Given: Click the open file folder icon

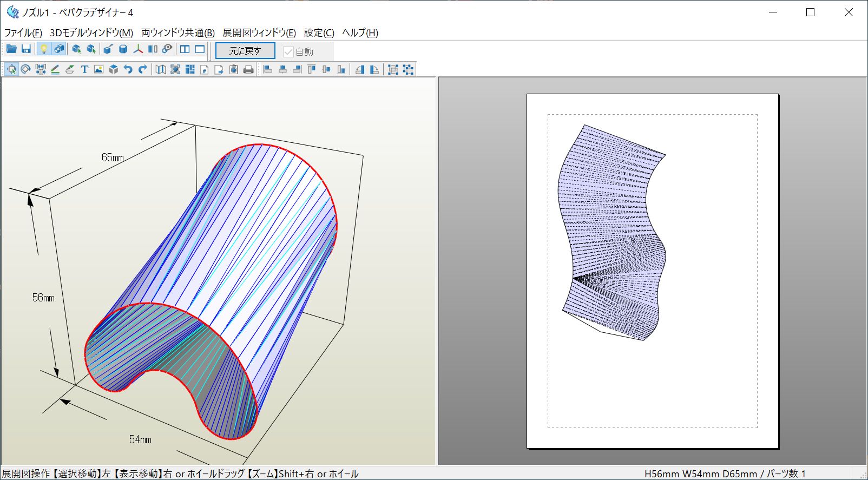Looking at the screenshot, I should (x=11, y=49).
